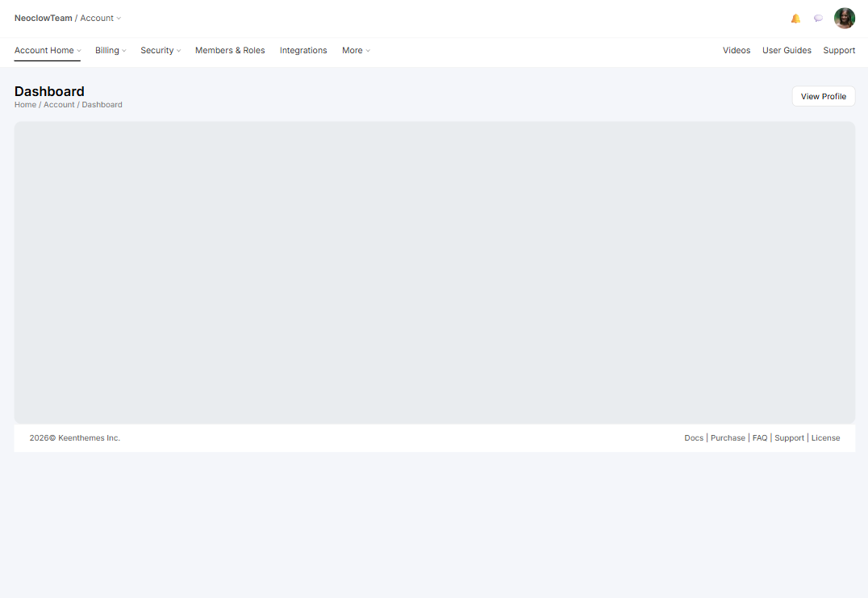
Task: Open Support in the top navigation
Action: click(x=839, y=50)
